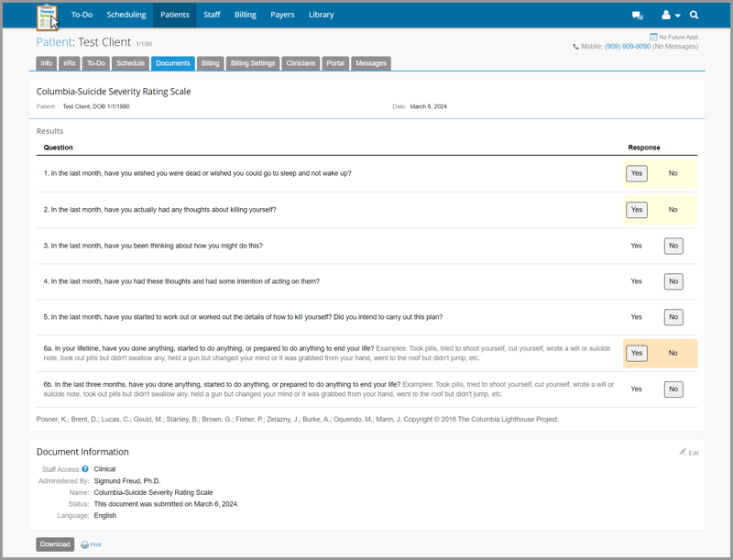Select Yes for question 6a
The image size is (733, 560).
(x=637, y=354)
